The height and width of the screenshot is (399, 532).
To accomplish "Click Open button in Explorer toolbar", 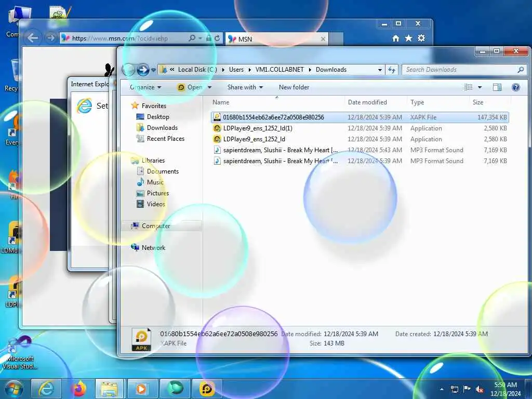I will [190, 87].
